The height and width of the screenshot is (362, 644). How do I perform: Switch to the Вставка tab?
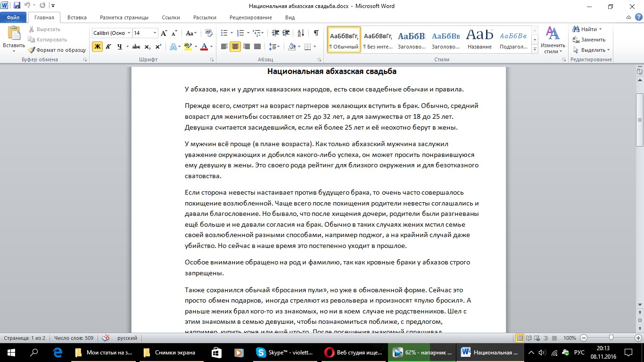(77, 18)
